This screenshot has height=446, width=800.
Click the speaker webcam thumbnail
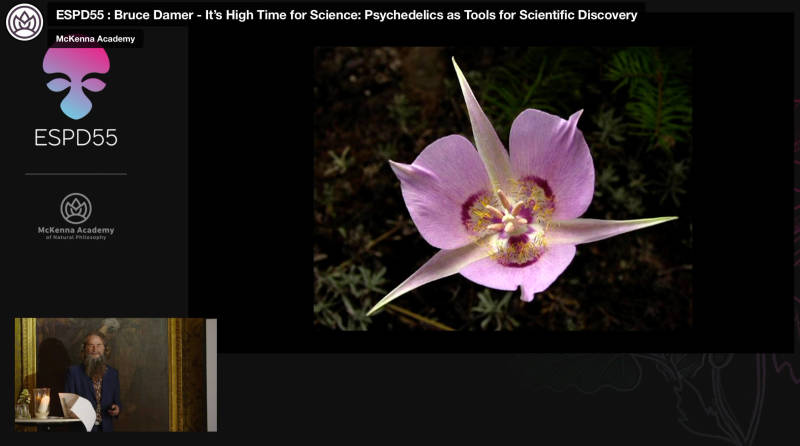pyautogui.click(x=116, y=375)
